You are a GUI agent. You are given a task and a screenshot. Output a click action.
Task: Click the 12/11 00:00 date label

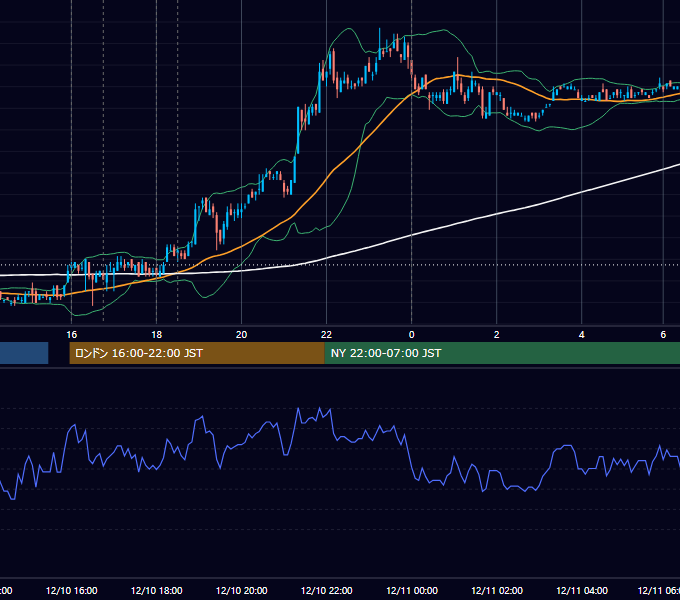412,590
